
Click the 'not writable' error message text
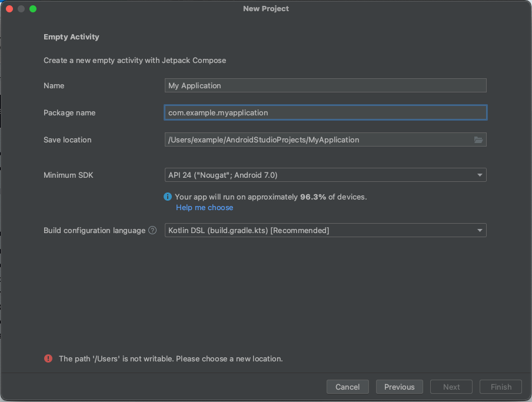pyautogui.click(x=171, y=358)
